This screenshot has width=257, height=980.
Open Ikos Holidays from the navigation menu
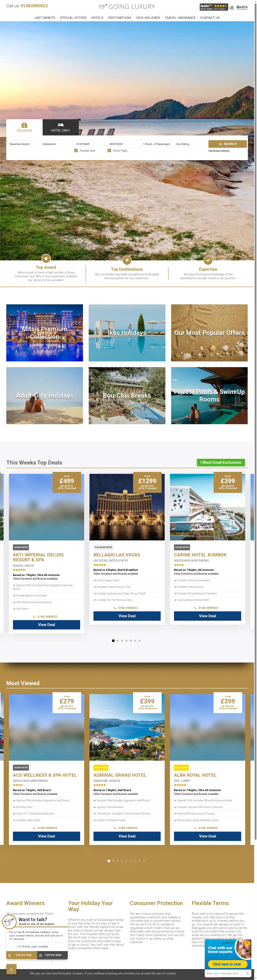click(x=148, y=18)
